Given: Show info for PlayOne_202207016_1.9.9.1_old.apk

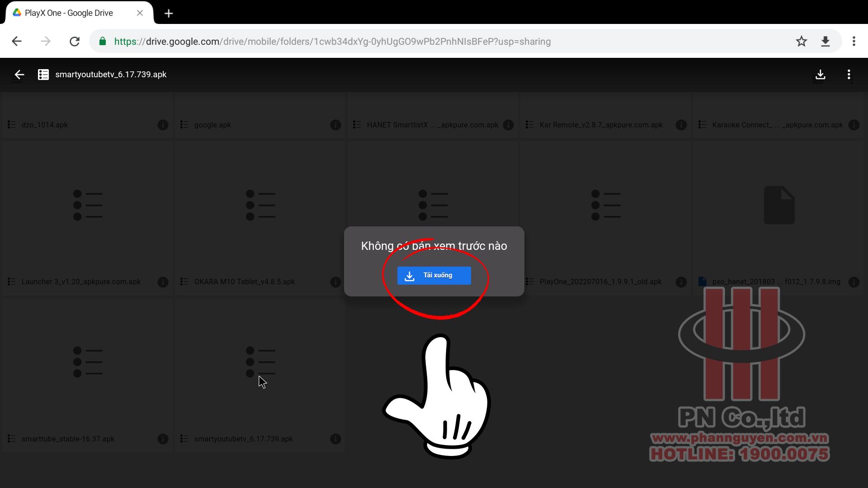Looking at the screenshot, I should [681, 282].
